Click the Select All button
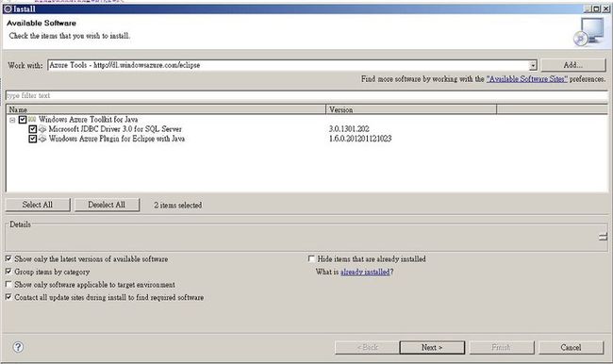Viewport: 613px width, 364px height. coord(38,205)
